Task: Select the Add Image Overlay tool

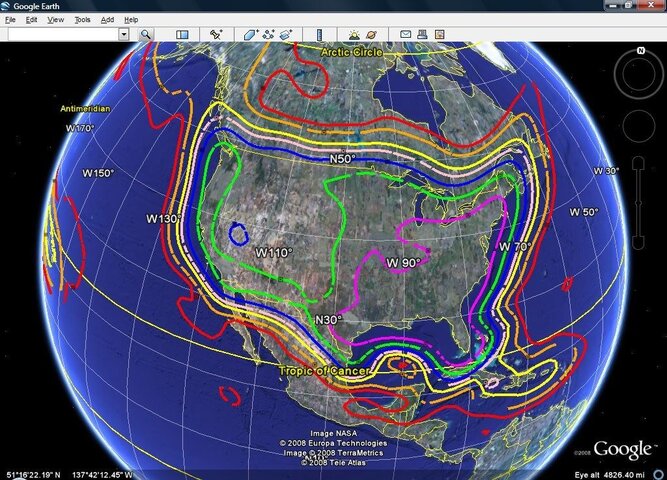Action: 286,34
